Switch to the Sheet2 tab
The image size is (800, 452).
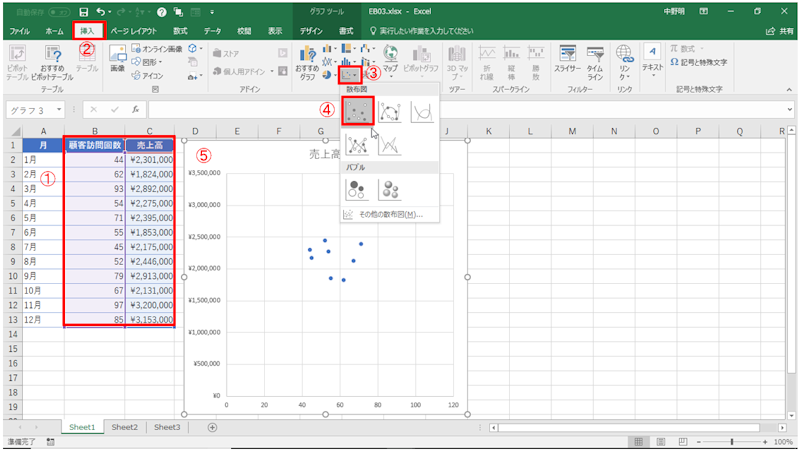click(125, 427)
